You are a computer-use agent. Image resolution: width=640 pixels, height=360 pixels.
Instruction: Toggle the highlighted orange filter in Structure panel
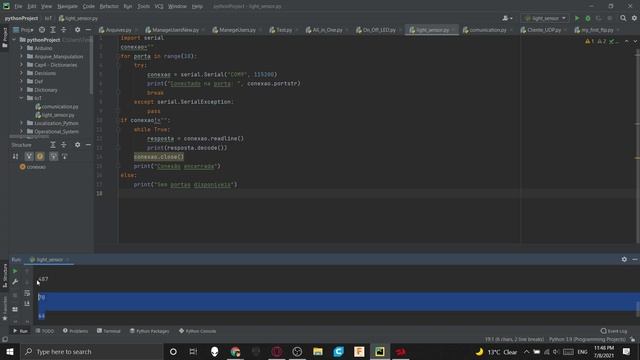click(x=40, y=156)
